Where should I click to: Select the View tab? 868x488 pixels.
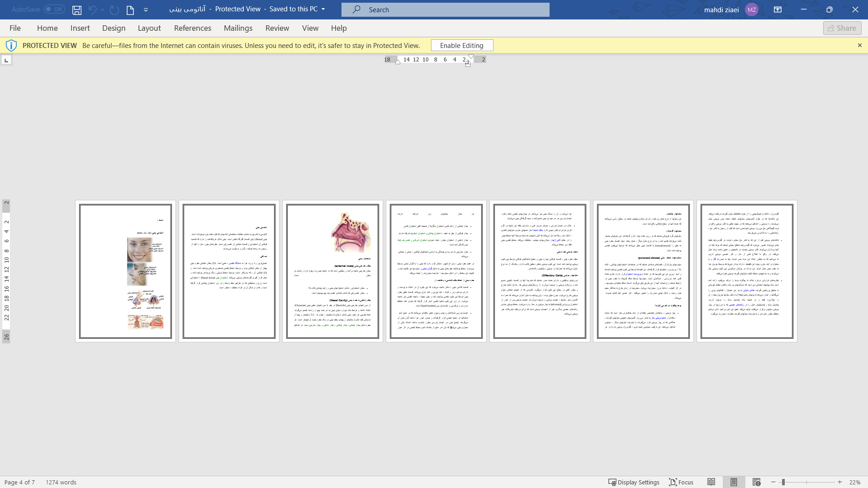310,28
